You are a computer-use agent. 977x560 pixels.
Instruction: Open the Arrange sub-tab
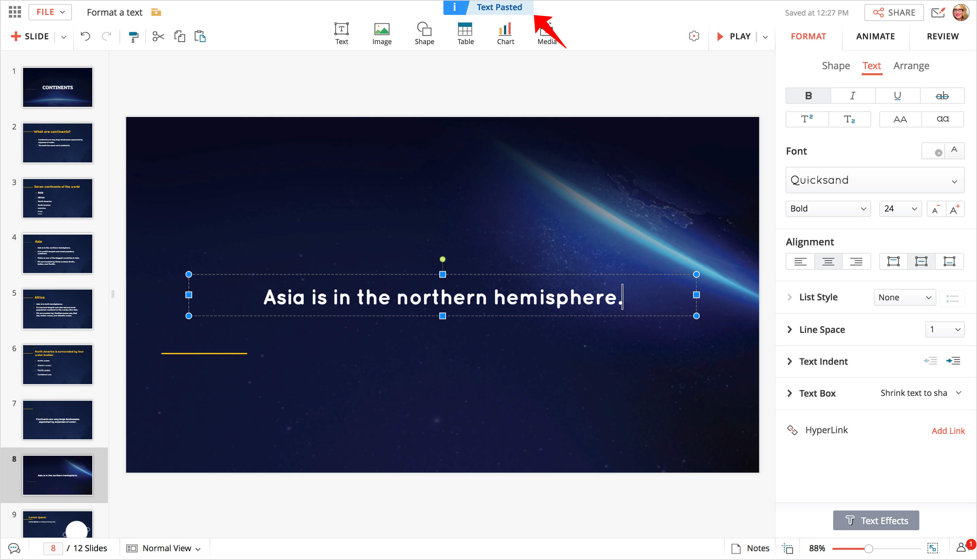point(911,66)
